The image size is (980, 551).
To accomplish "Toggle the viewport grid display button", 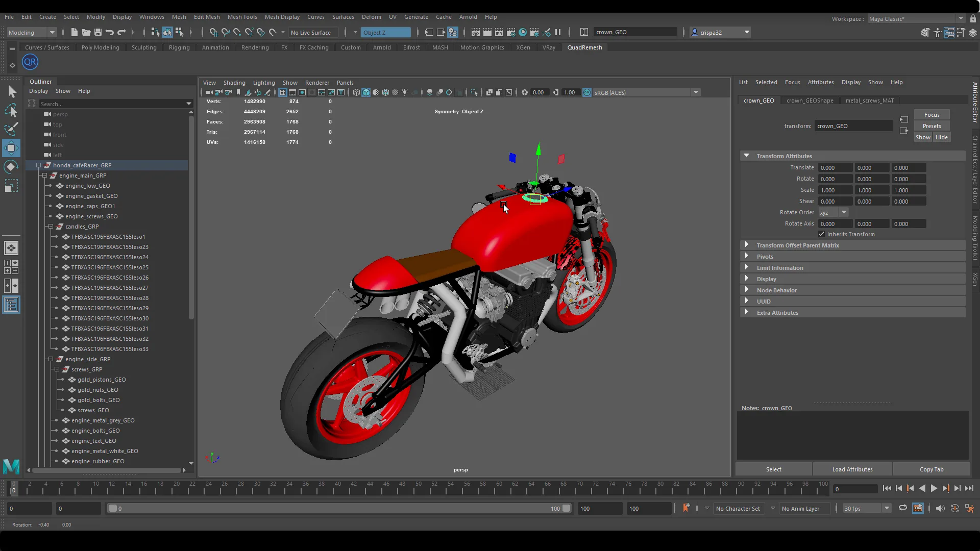I will 282,92.
